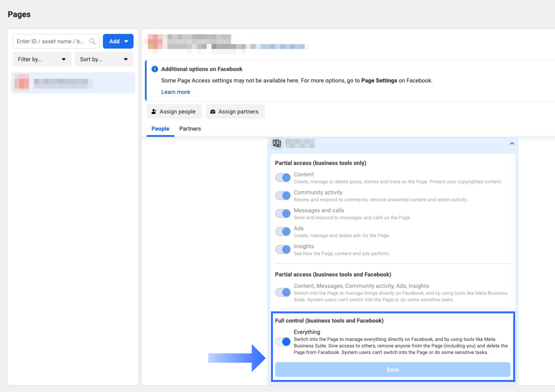Open the Learn more link
Screen dimensions: 555x392
[x=176, y=92]
